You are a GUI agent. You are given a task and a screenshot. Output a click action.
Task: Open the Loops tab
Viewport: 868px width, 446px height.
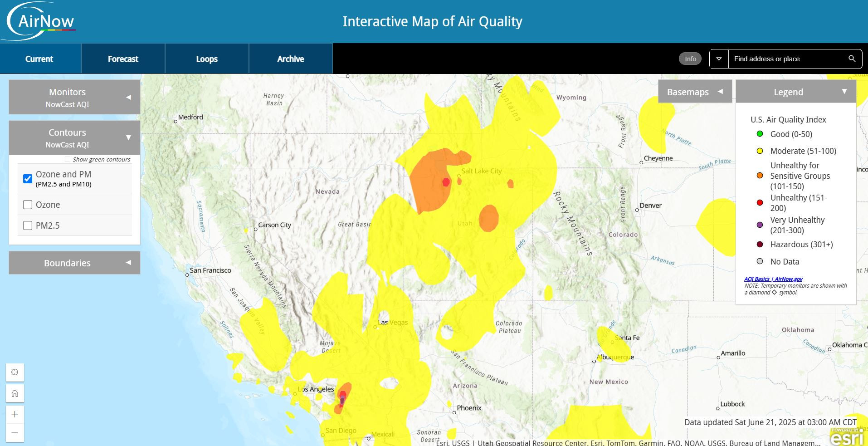coord(207,59)
